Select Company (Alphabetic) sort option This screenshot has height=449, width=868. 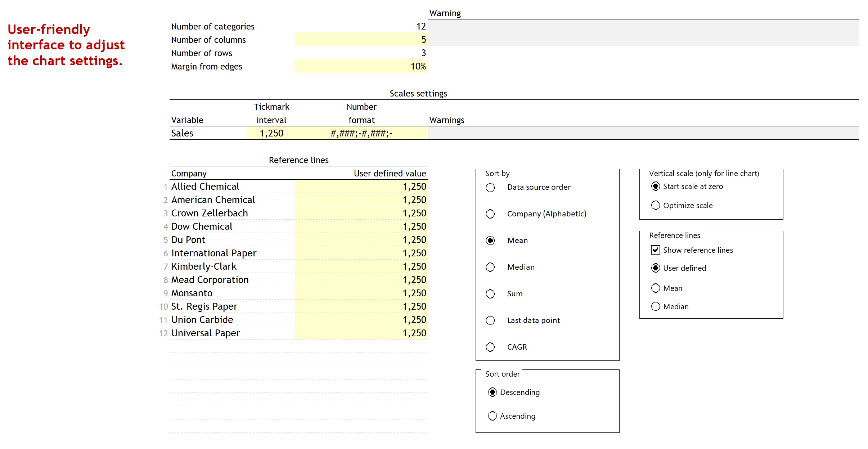coord(490,214)
